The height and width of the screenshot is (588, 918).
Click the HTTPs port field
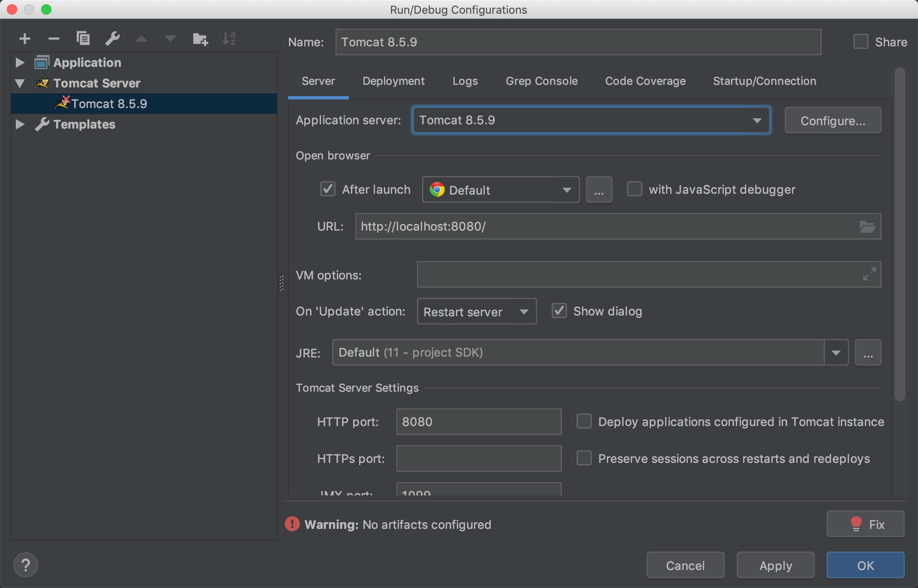coord(479,459)
